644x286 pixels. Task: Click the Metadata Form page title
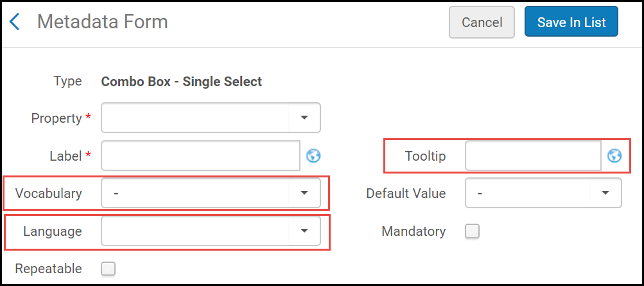pos(103,22)
